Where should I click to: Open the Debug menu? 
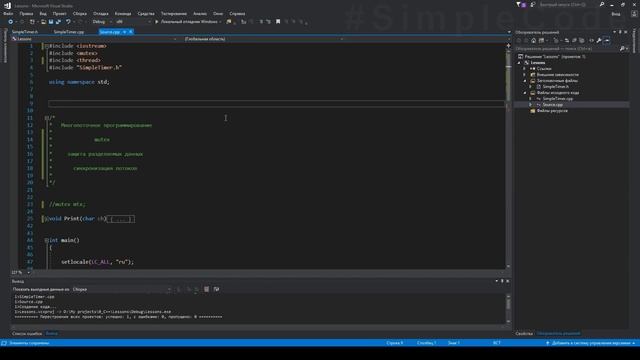100,13
